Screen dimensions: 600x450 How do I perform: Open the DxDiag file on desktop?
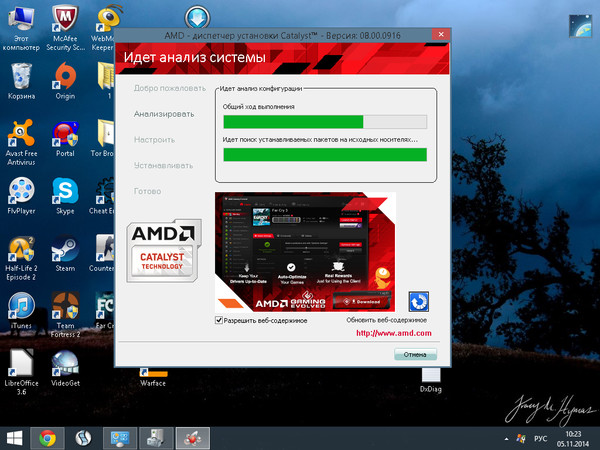(431, 380)
